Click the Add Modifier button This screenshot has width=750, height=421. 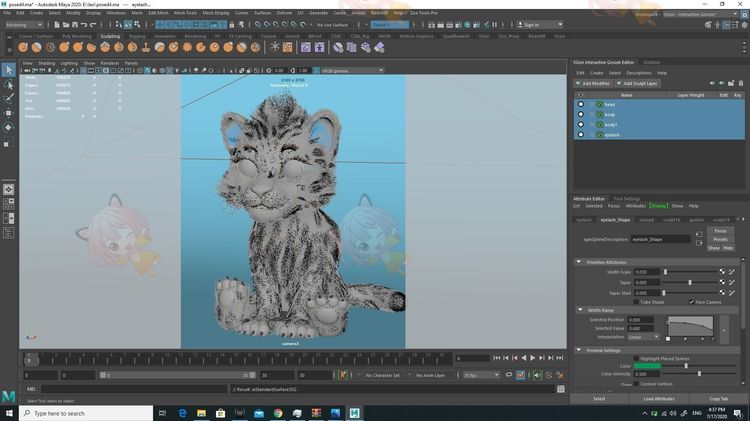593,83
